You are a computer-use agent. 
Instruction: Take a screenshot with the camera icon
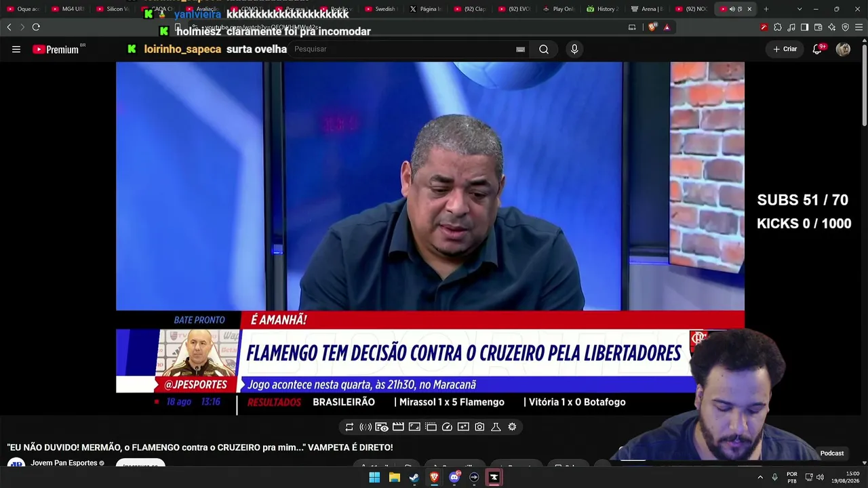coord(479,427)
